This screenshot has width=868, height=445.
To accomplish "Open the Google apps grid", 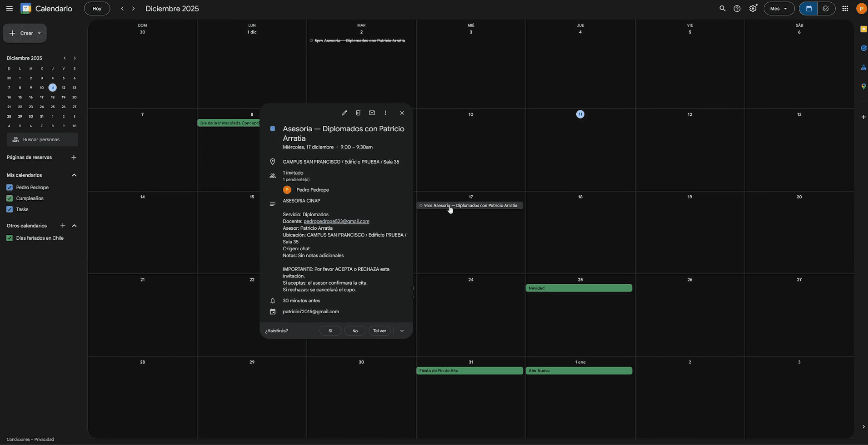I will pos(845,9).
